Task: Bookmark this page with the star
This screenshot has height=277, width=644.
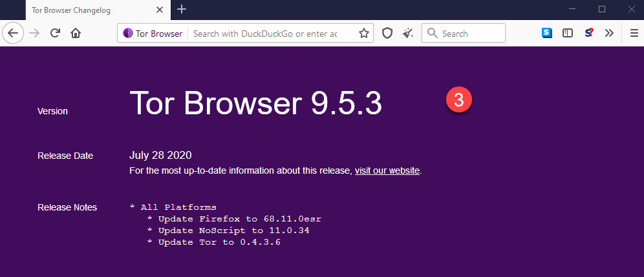Action: pos(364,34)
